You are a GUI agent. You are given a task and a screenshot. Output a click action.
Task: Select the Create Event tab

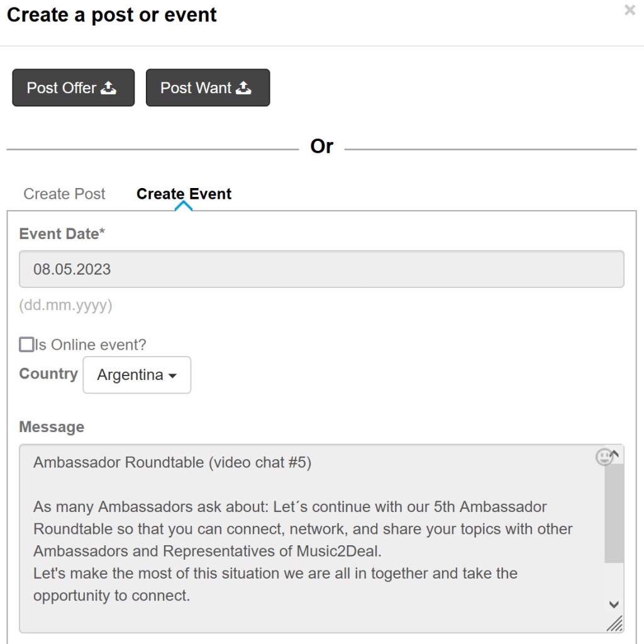[x=184, y=194]
